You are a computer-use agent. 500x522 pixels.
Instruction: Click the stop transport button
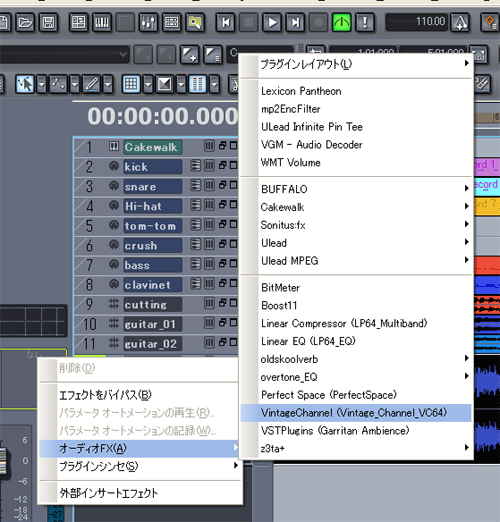pyautogui.click(x=249, y=22)
